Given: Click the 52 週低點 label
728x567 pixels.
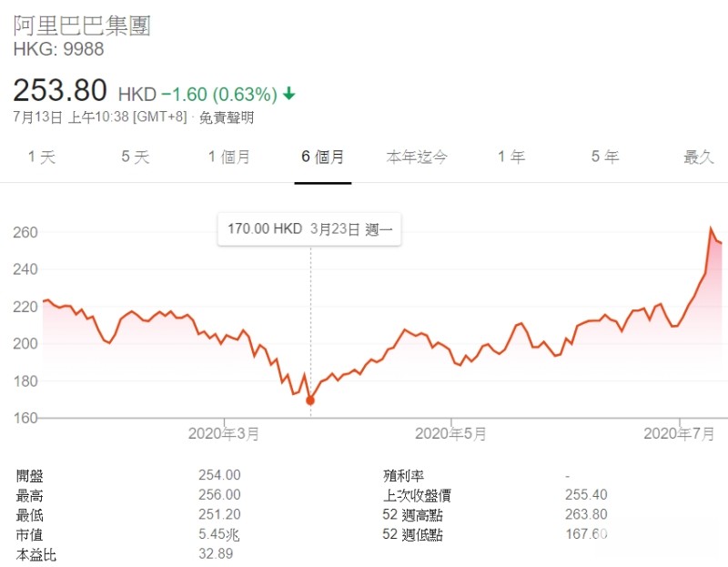Looking at the screenshot, I should [412, 534].
